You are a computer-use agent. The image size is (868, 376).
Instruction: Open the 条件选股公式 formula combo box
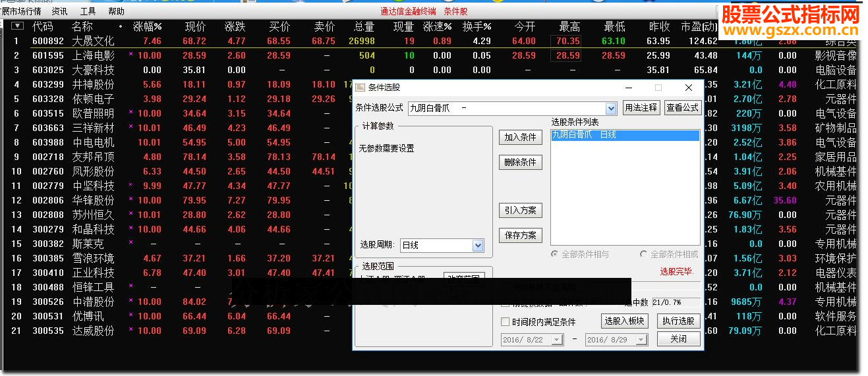pos(512,108)
